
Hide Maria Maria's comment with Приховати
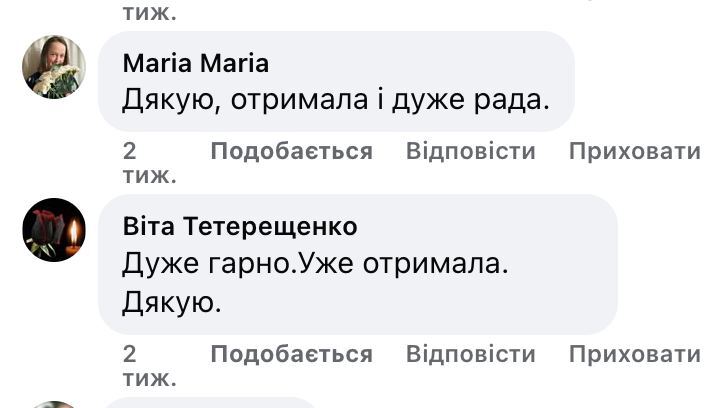coord(635,152)
